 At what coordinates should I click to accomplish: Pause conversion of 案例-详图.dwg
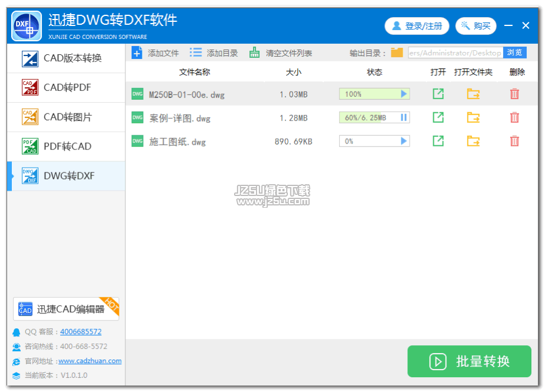404,117
